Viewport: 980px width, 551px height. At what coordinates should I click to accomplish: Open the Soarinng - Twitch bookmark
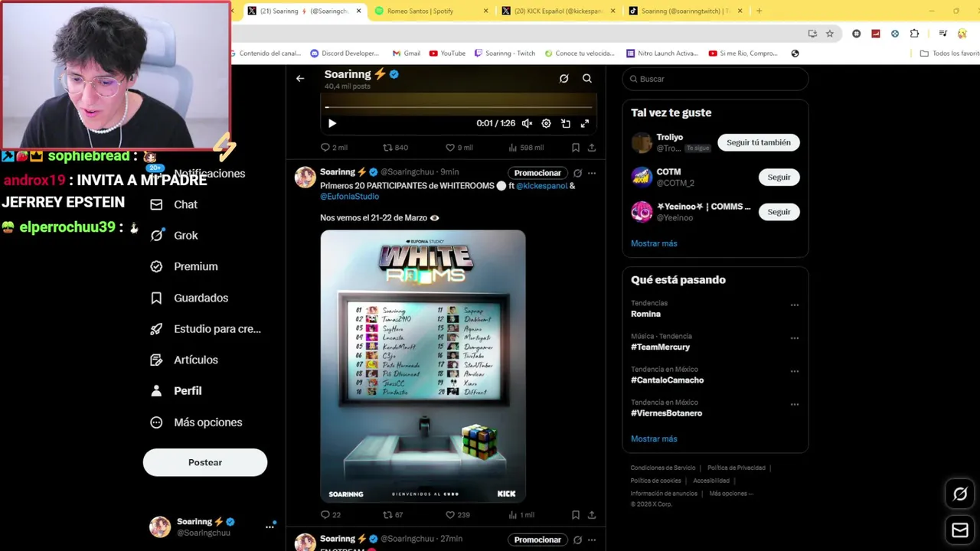[x=504, y=54]
